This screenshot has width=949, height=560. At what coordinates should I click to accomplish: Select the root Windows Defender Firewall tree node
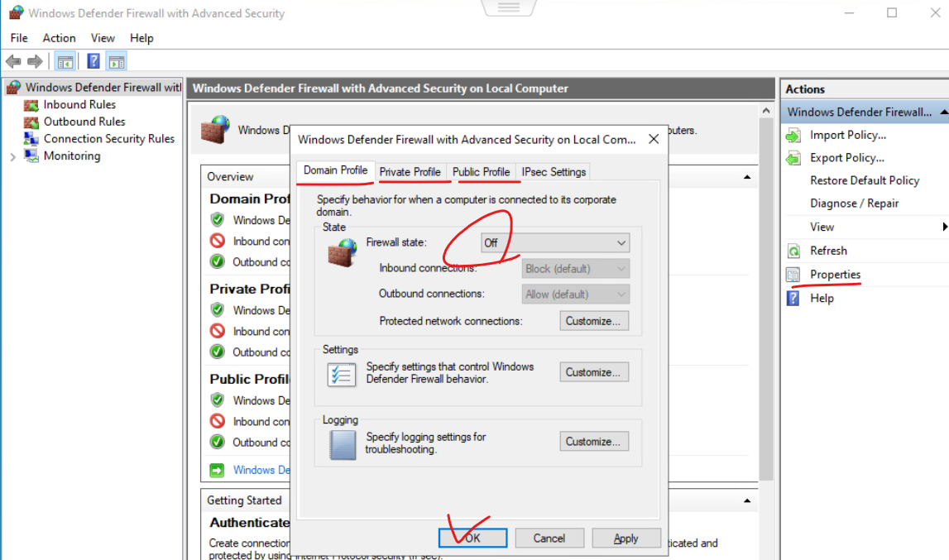click(103, 87)
